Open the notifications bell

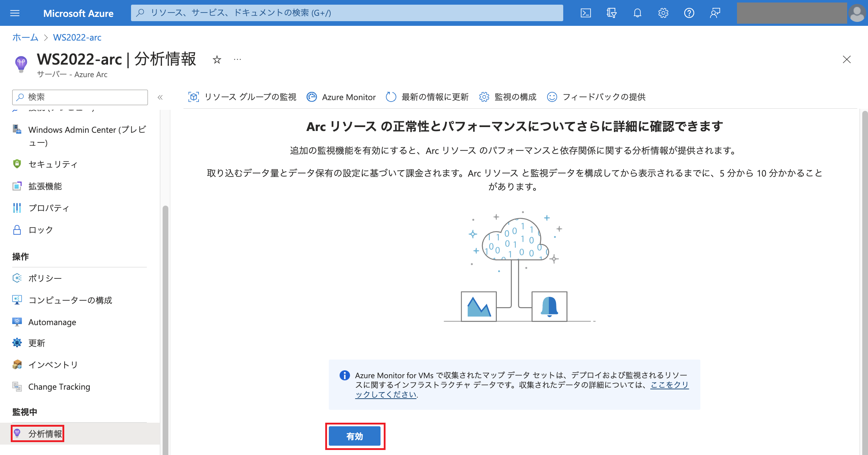[637, 13]
